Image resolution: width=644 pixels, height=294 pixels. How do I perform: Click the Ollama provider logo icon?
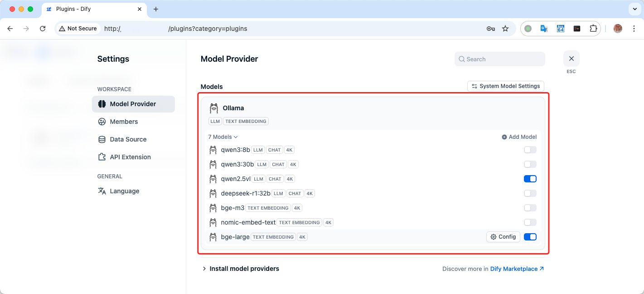[x=214, y=108]
